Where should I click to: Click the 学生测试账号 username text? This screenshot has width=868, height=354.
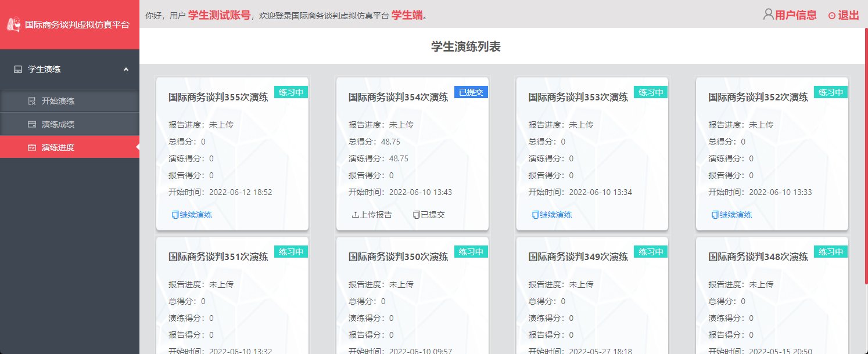click(219, 15)
